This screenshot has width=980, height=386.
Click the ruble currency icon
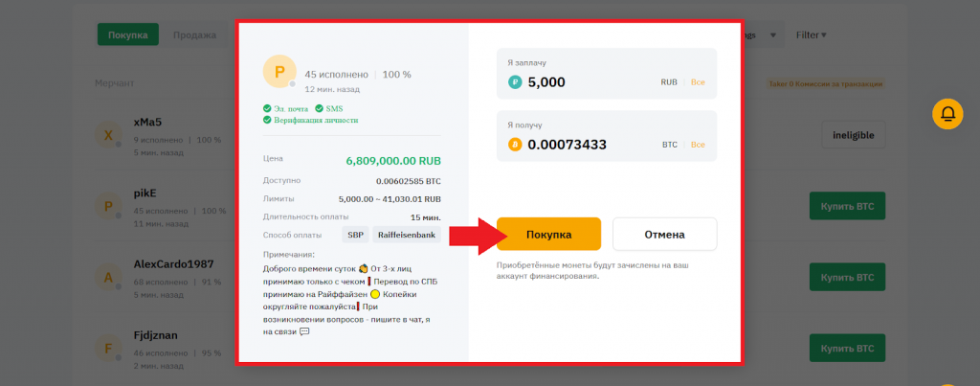[515, 82]
